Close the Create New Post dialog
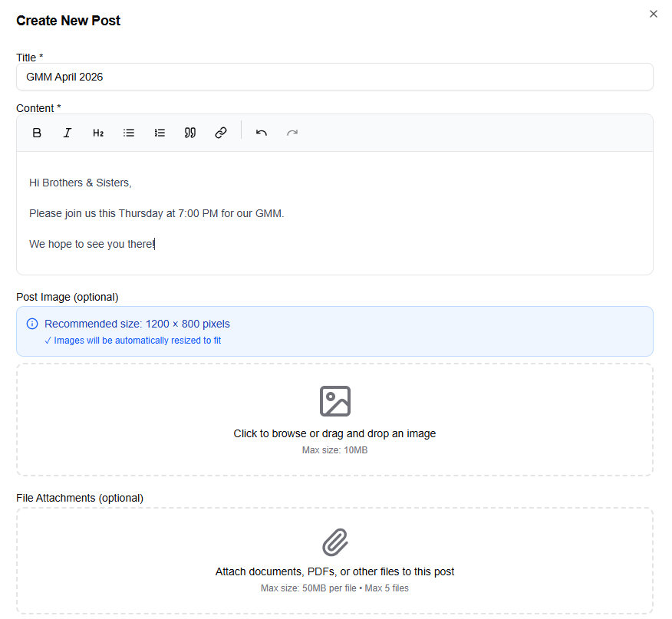The height and width of the screenshot is (619, 672). (653, 14)
